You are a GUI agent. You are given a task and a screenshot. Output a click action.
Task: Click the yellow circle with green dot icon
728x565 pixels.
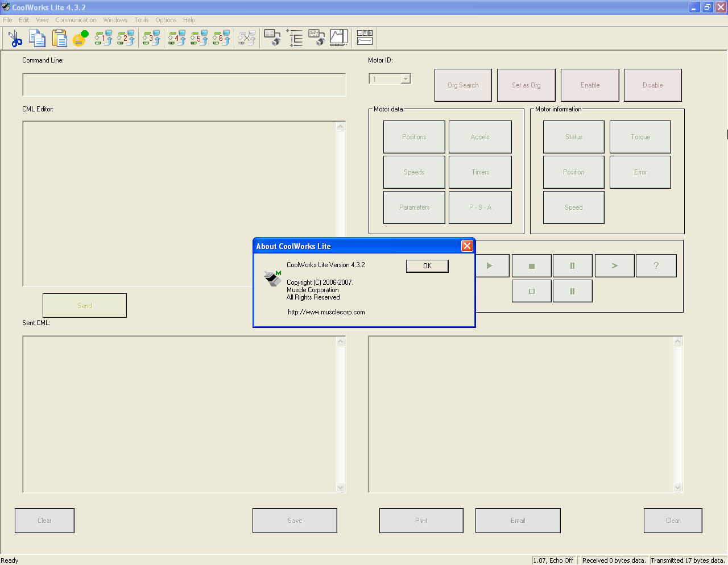(80, 38)
